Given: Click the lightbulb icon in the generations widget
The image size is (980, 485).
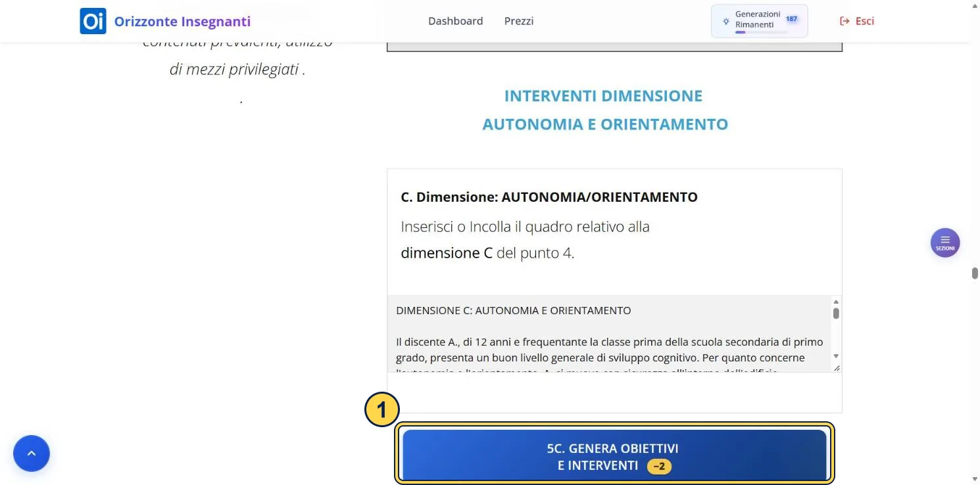Looking at the screenshot, I should 726,21.
